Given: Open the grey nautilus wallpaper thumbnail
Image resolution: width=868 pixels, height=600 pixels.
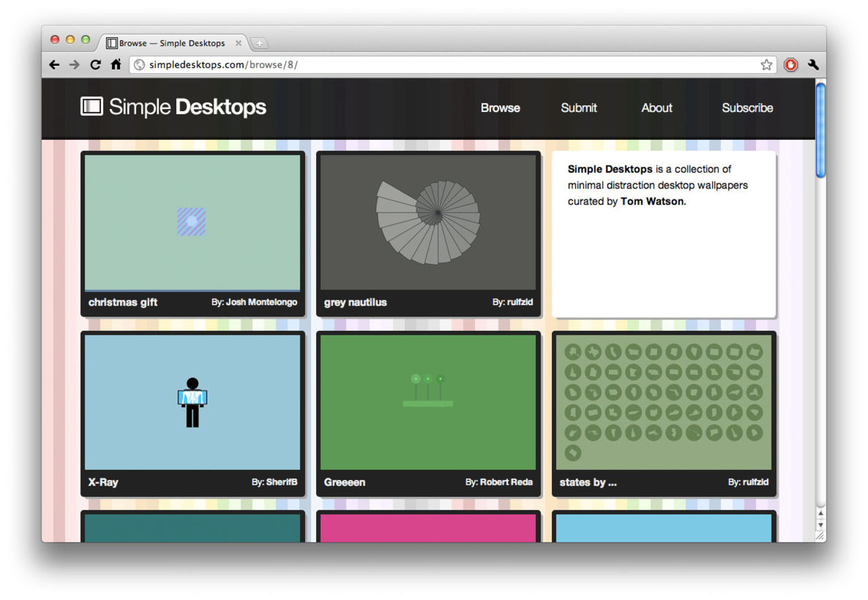Looking at the screenshot, I should pos(428,222).
